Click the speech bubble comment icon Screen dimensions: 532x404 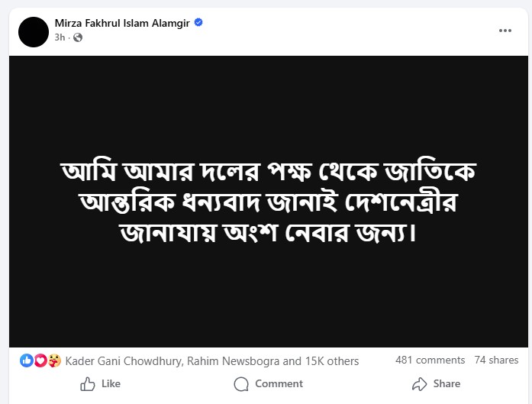pyautogui.click(x=241, y=383)
